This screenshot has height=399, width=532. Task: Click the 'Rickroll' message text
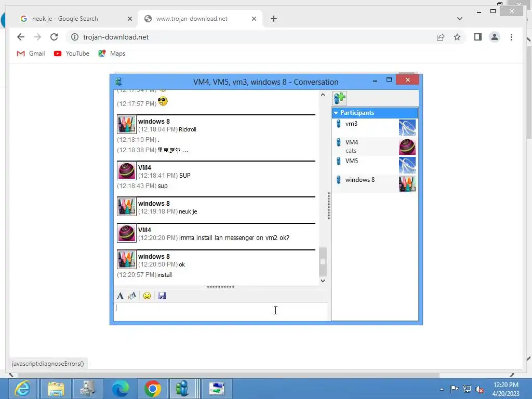tap(187, 129)
